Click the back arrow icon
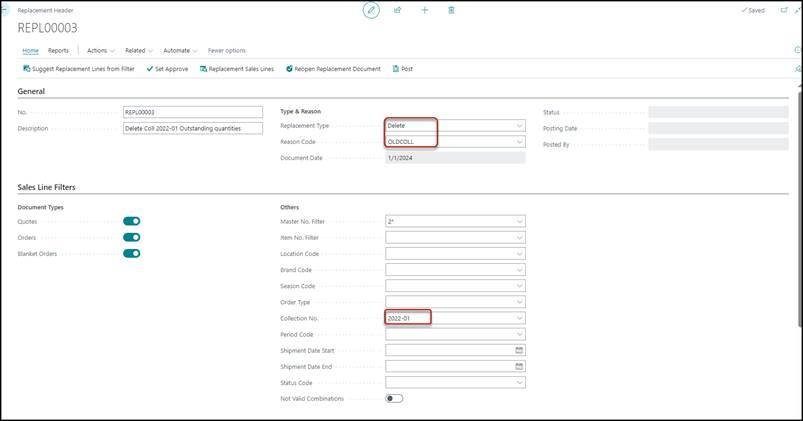 point(5,8)
